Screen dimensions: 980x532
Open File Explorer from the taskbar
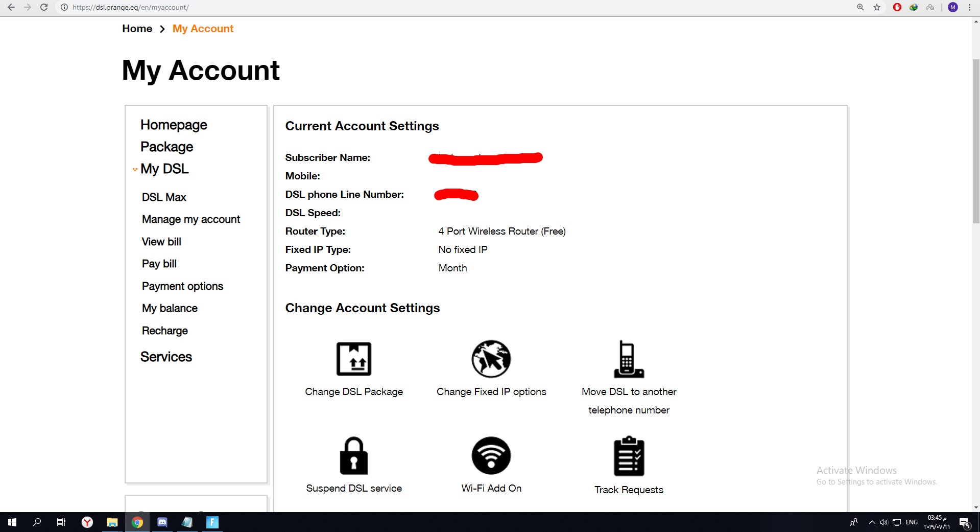tap(112, 522)
